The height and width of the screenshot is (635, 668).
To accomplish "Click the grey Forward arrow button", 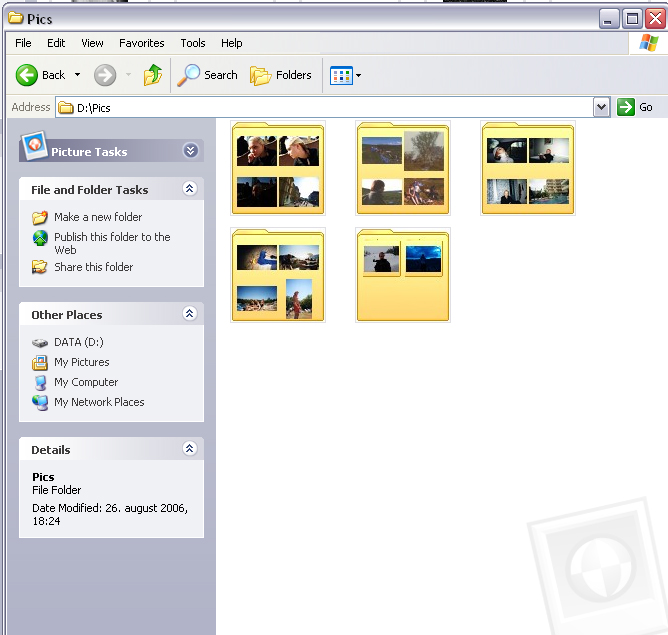I will pos(105,75).
